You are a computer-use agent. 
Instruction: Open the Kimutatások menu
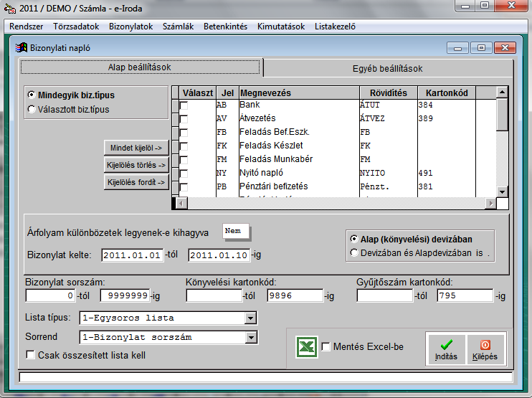[281, 27]
